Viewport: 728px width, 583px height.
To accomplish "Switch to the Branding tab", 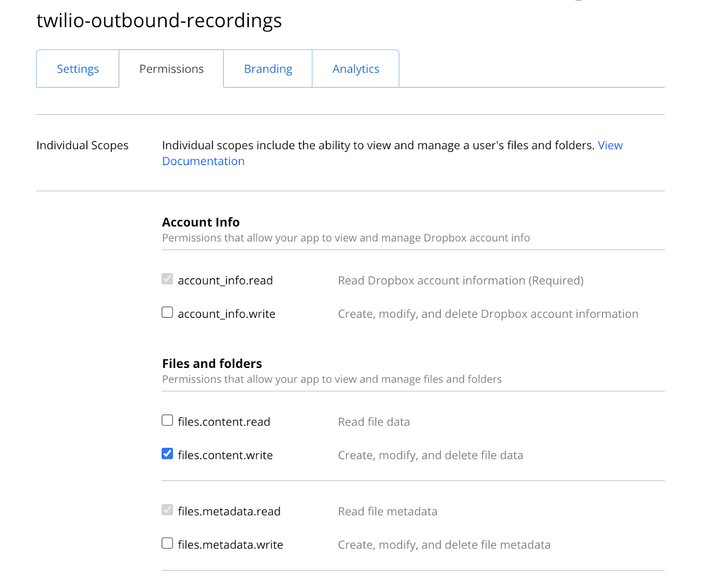I will tap(268, 69).
